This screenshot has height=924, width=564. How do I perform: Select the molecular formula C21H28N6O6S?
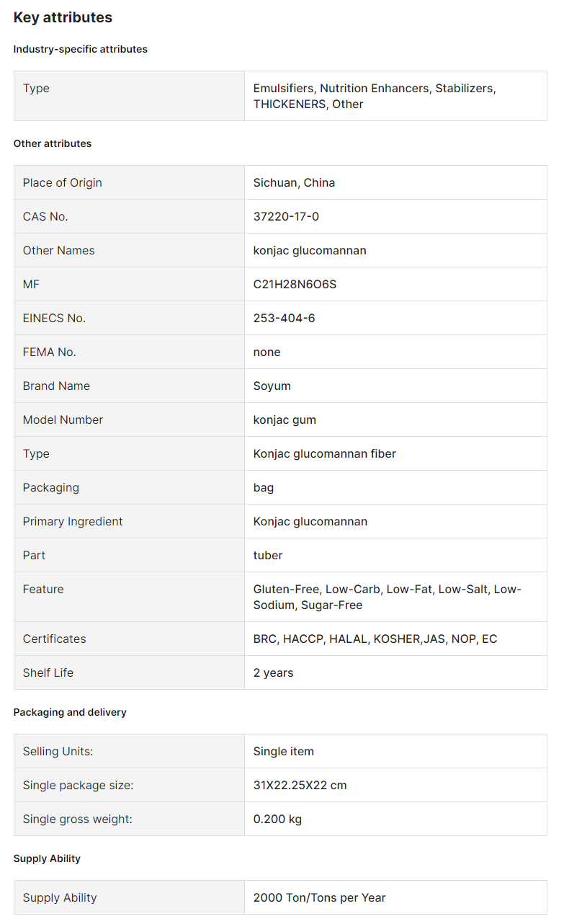[x=295, y=284]
